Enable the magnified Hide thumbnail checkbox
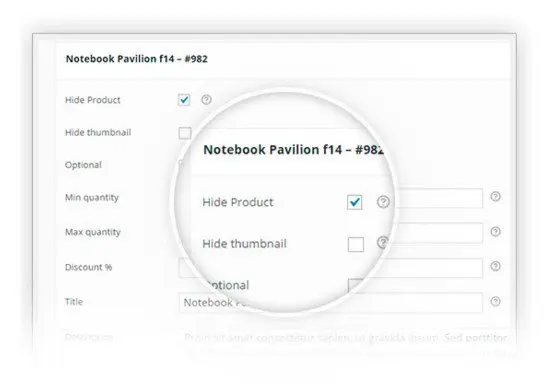 pos(356,244)
